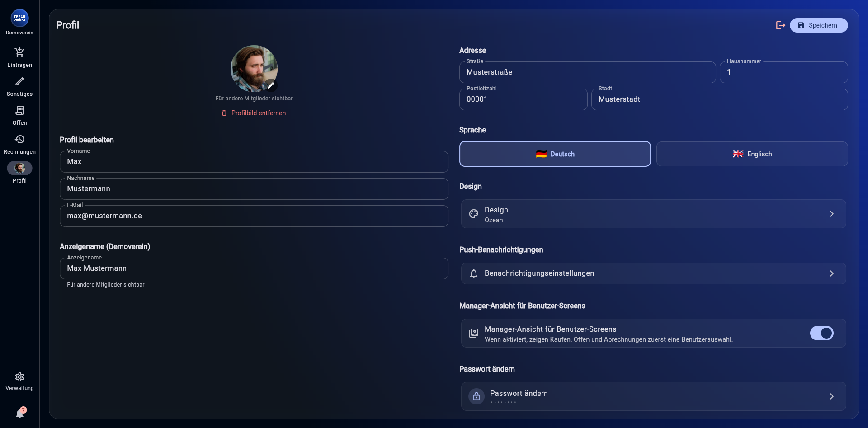Click the logout icon next to Speichern
The height and width of the screenshot is (428, 868).
(780, 25)
